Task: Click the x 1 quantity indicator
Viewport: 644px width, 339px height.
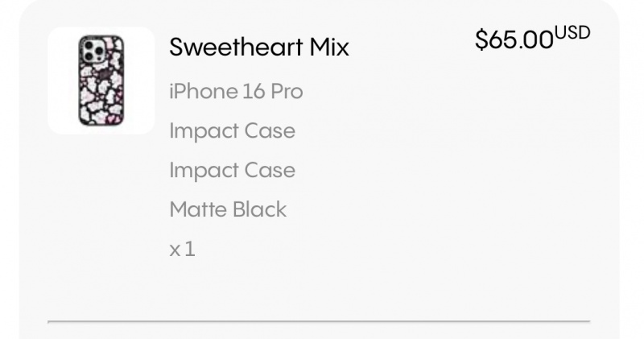Action: pos(183,249)
